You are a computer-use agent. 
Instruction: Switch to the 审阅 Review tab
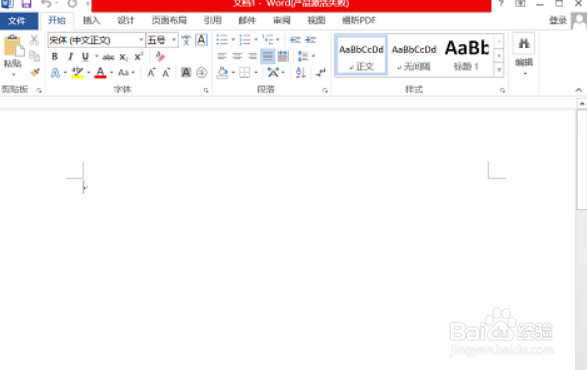tap(282, 20)
